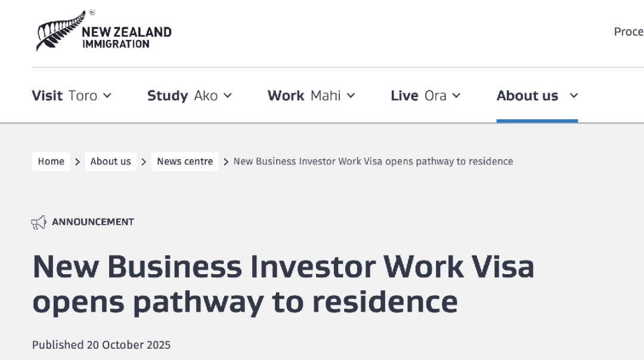The image size is (644, 360).
Task: Click the New Zealand Immigration wordmark
Action: [126, 37]
